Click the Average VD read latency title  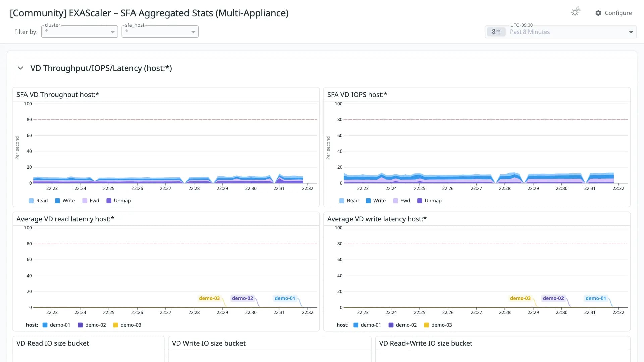pyautogui.click(x=65, y=219)
